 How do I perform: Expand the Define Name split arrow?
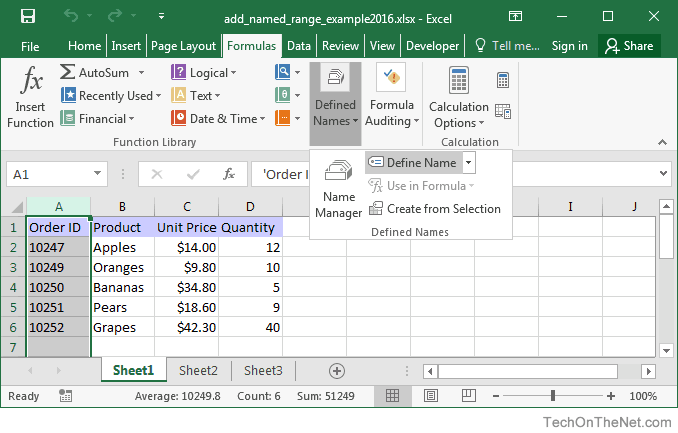(x=469, y=162)
